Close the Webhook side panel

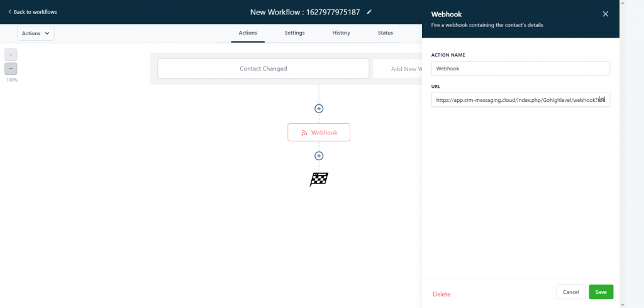(x=606, y=14)
